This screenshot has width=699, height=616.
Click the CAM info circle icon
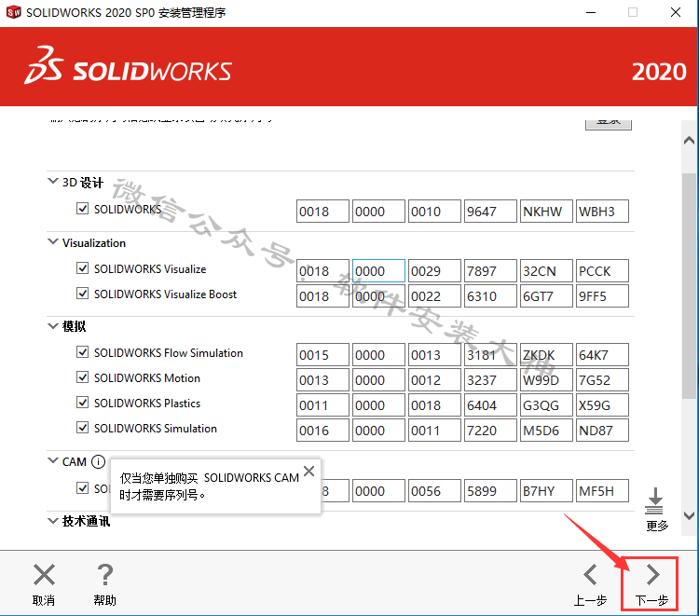click(x=98, y=462)
